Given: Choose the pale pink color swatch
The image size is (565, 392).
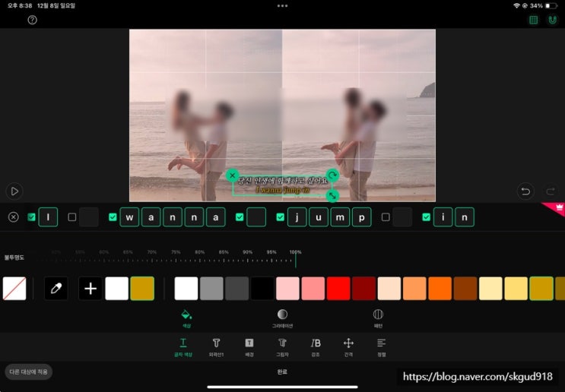Looking at the screenshot, I should pyautogui.click(x=287, y=289).
